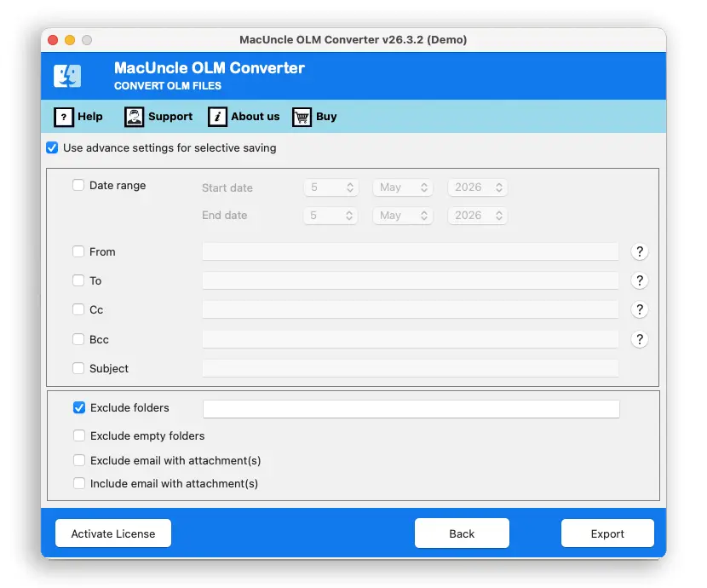The width and height of the screenshot is (707, 588).
Task: Click the From text field
Action: click(x=411, y=251)
